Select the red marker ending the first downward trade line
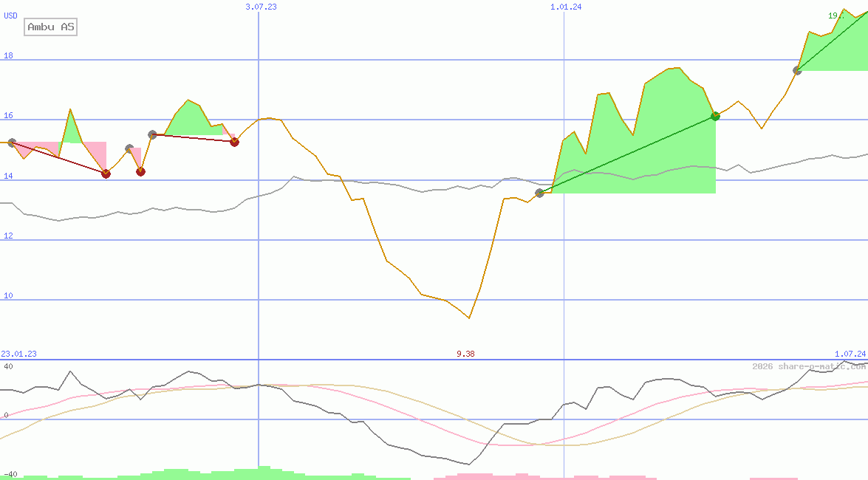The image size is (868, 480). [x=106, y=174]
